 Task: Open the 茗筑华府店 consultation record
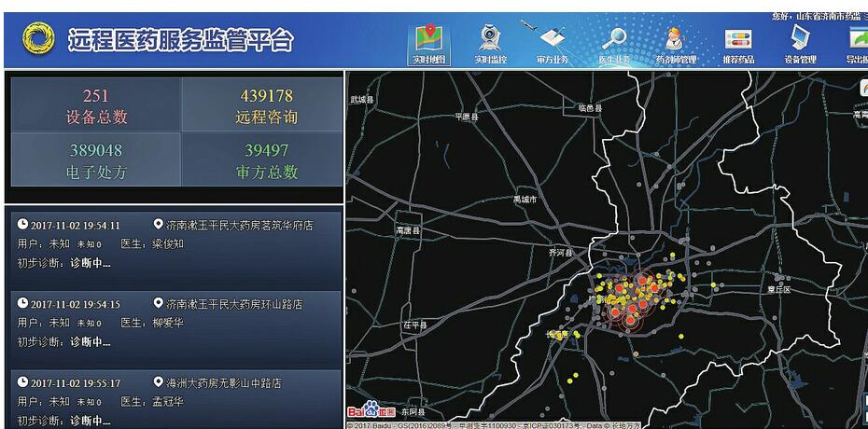pyautogui.click(x=174, y=243)
